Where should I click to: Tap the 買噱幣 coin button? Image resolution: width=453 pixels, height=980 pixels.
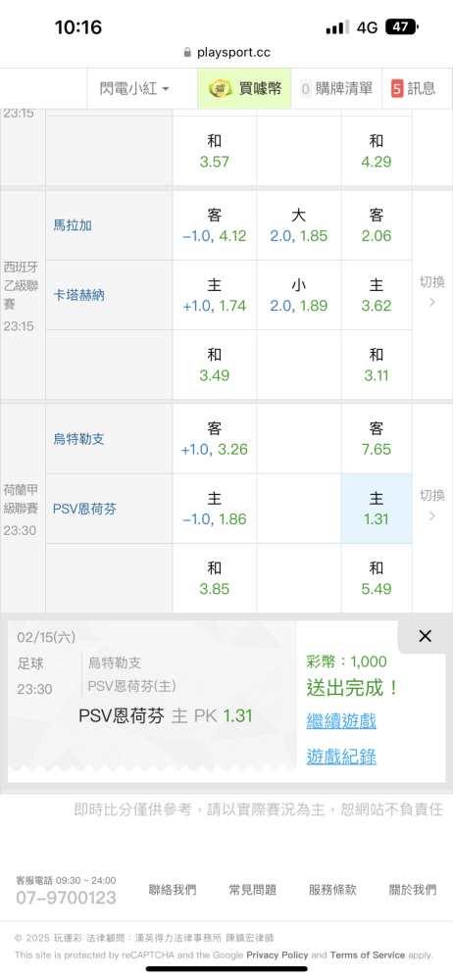[x=245, y=89]
